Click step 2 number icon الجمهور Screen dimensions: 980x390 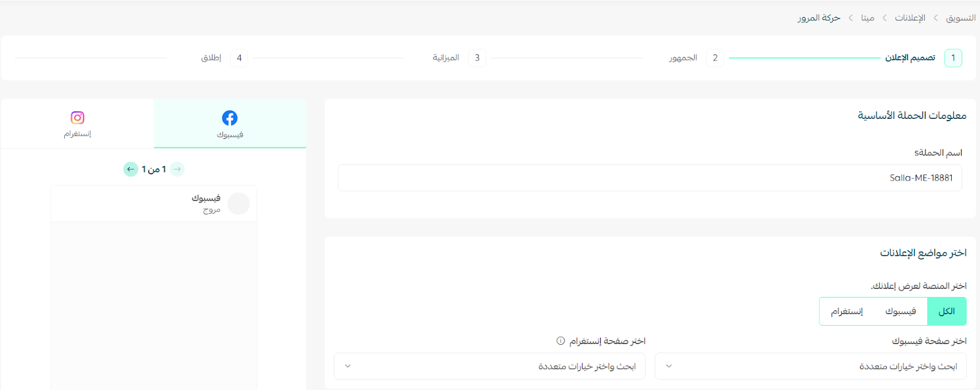click(x=715, y=58)
